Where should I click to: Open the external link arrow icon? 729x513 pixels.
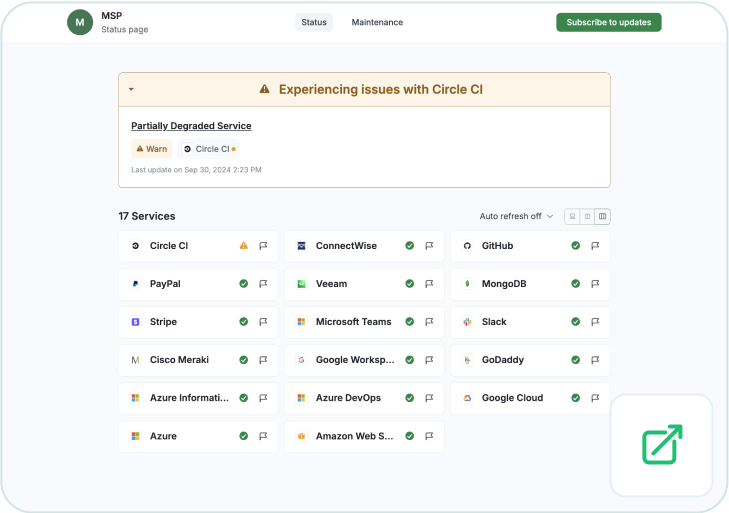click(x=662, y=445)
